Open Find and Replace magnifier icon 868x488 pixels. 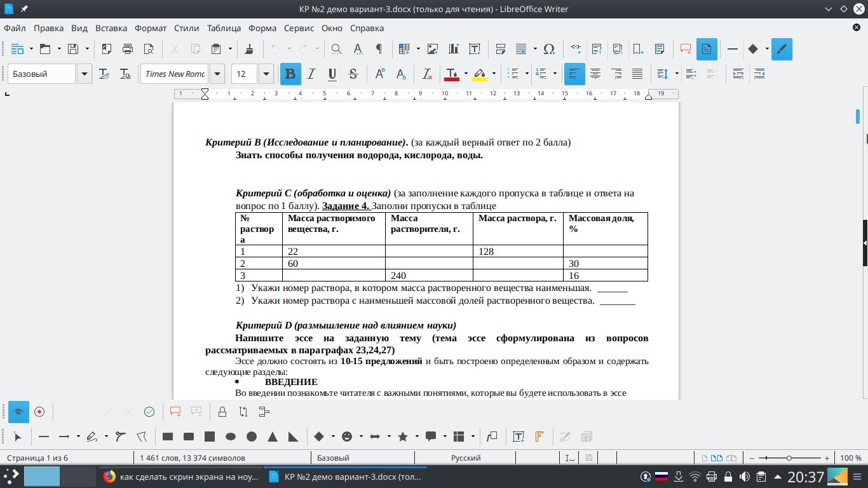pos(337,49)
